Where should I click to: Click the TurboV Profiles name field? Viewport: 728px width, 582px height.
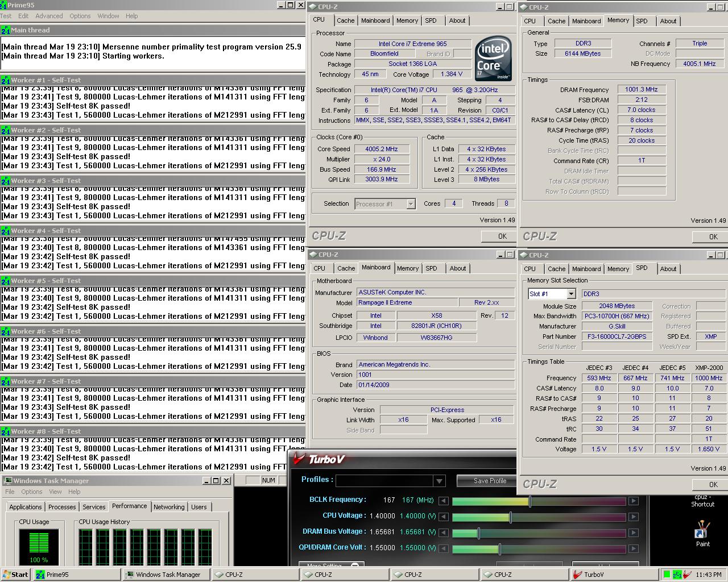pos(384,481)
